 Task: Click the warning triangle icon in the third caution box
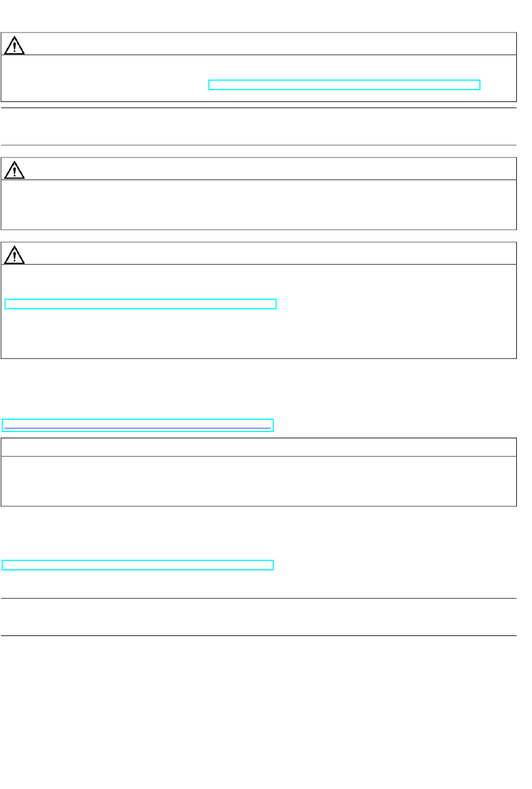(14, 254)
